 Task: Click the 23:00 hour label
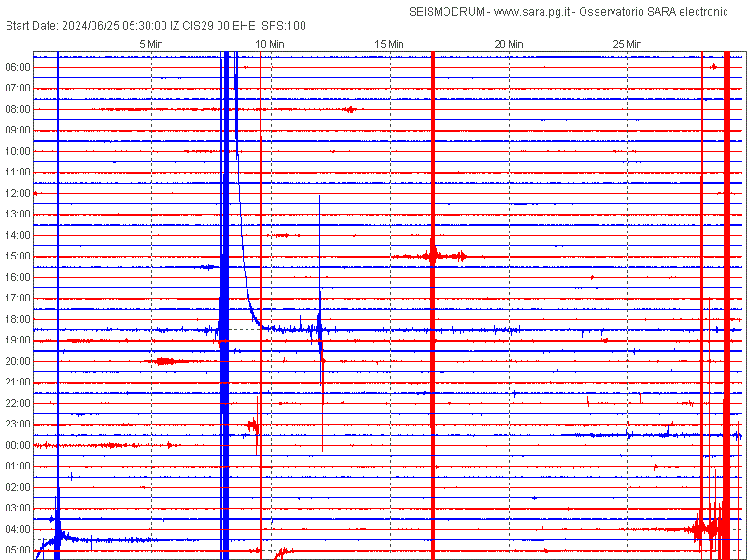[x=18, y=424]
